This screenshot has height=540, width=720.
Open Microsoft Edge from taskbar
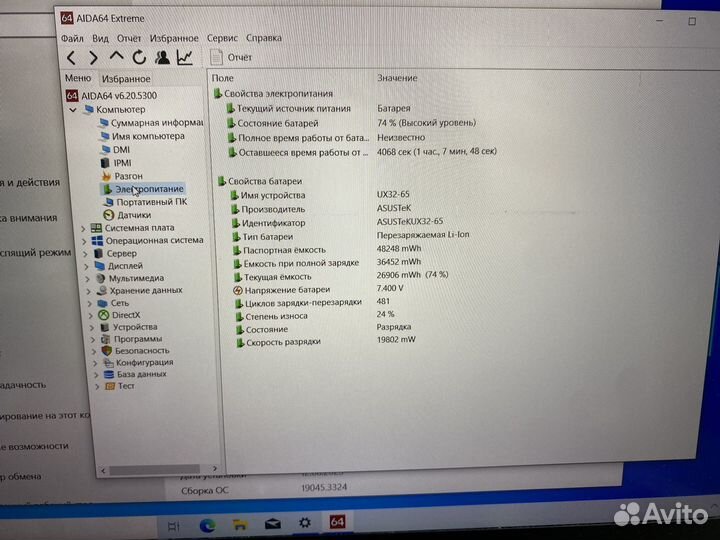point(208,525)
